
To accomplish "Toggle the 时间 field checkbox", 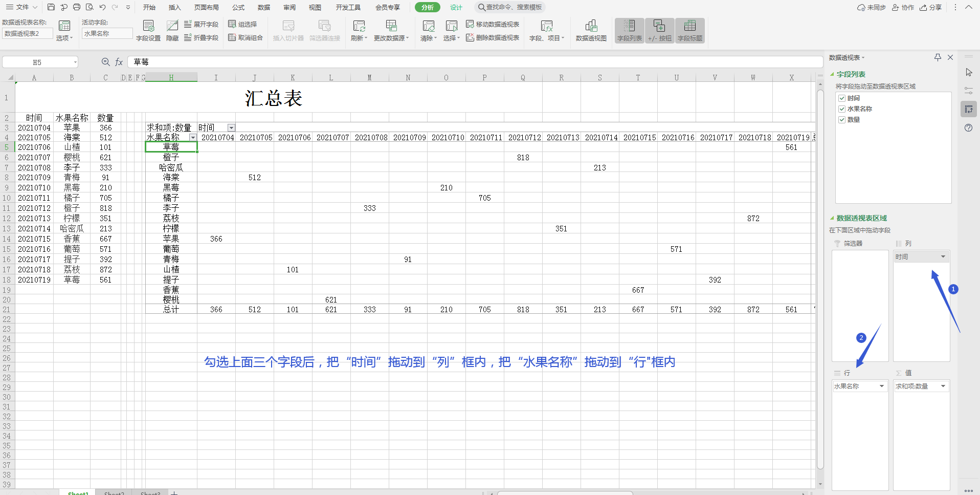I will [842, 98].
